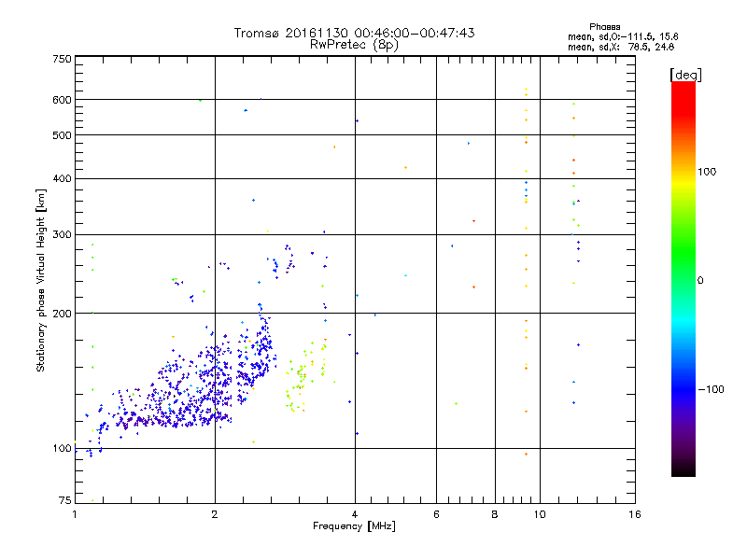Click the height axis label '500'

point(62,135)
